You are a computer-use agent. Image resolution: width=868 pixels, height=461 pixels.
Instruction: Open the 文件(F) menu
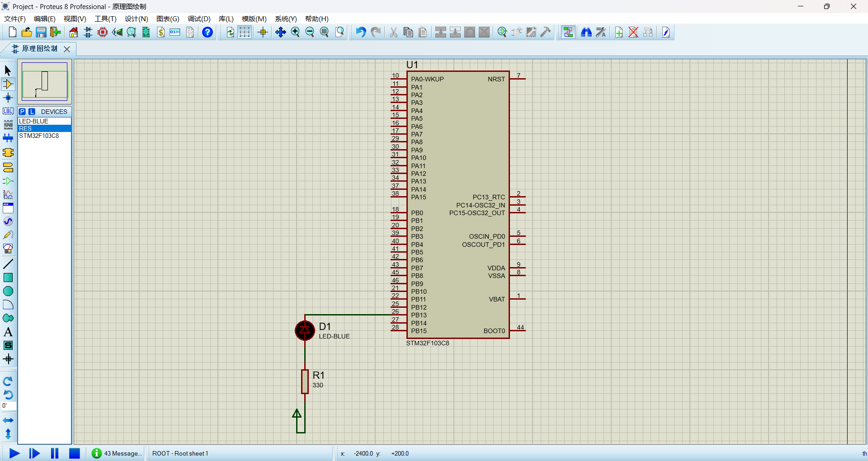pyautogui.click(x=15, y=19)
